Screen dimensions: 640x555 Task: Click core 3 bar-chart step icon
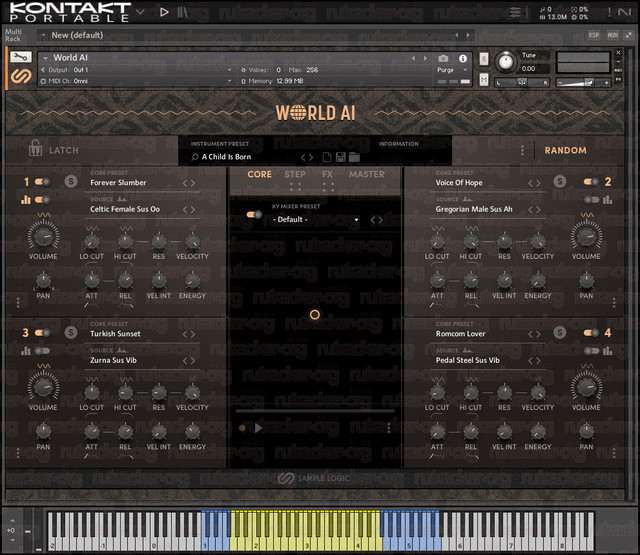tap(26, 351)
